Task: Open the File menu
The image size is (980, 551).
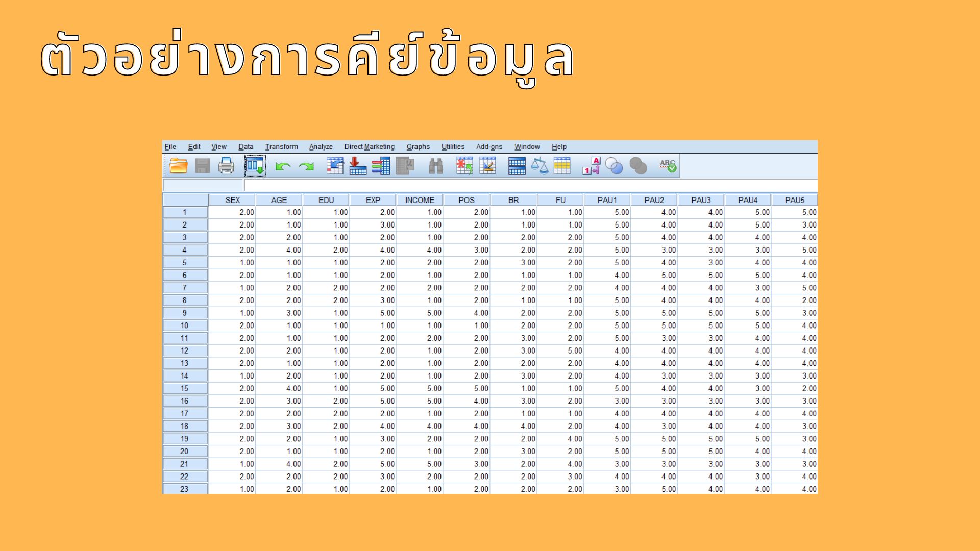Action: (x=170, y=147)
